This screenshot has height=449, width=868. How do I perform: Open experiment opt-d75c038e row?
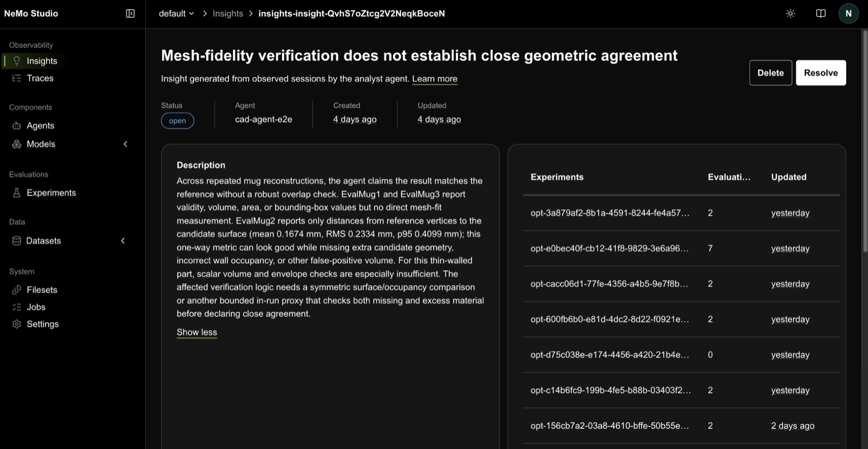click(681, 355)
